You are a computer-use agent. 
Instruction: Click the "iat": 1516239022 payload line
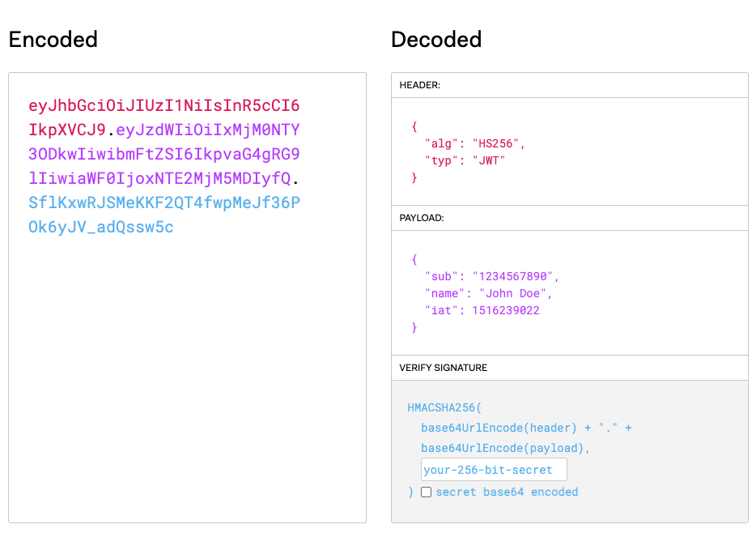[x=482, y=310]
